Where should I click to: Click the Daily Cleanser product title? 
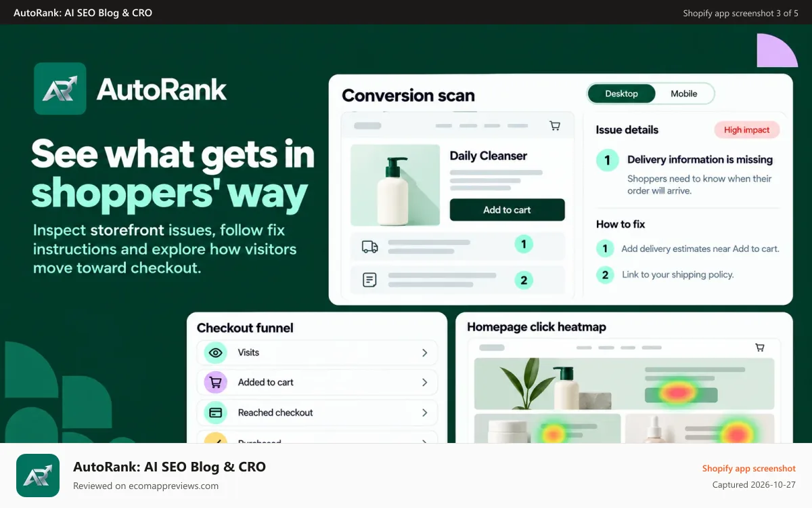click(x=489, y=156)
